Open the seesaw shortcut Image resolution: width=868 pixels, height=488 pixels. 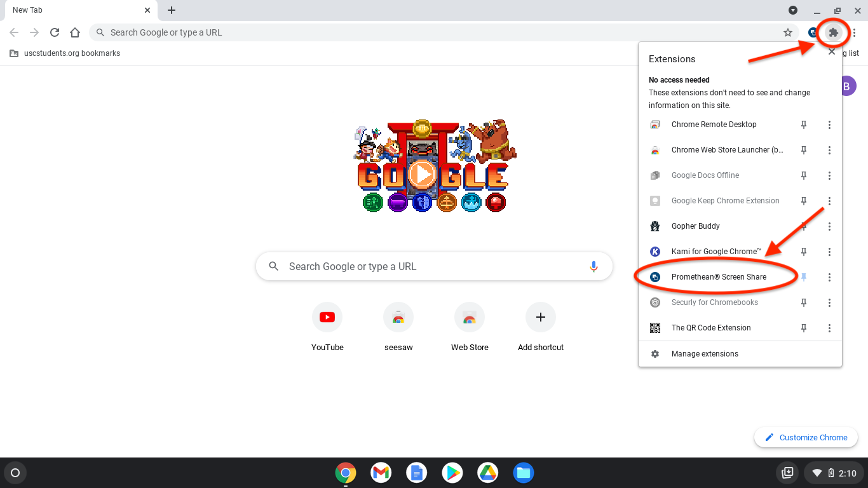pos(398,327)
